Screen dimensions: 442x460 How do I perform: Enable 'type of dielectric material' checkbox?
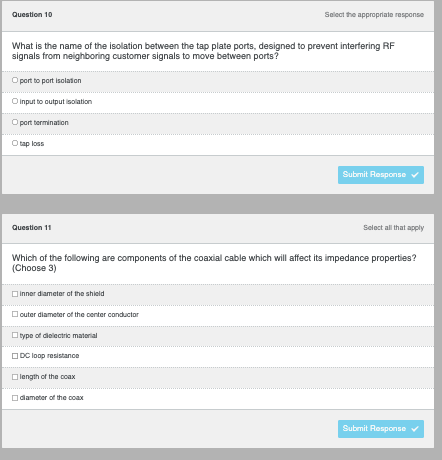pyautogui.click(x=15, y=335)
